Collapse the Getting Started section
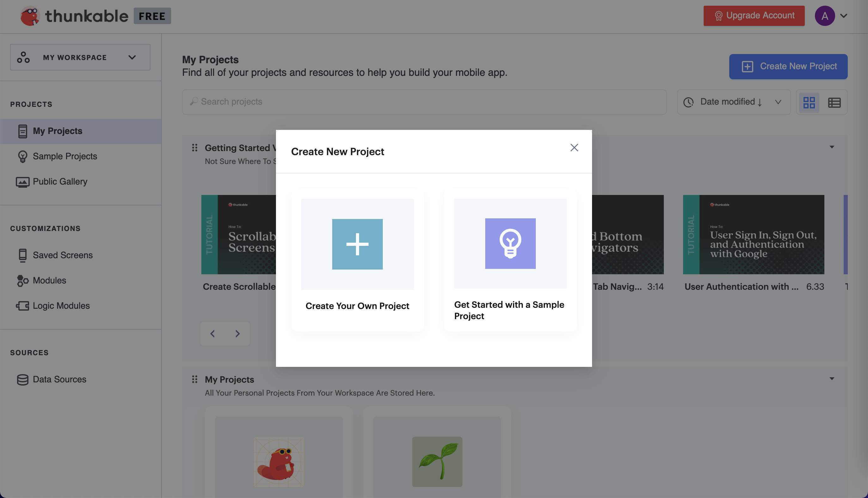Viewport: 868px width, 498px height. (x=831, y=147)
